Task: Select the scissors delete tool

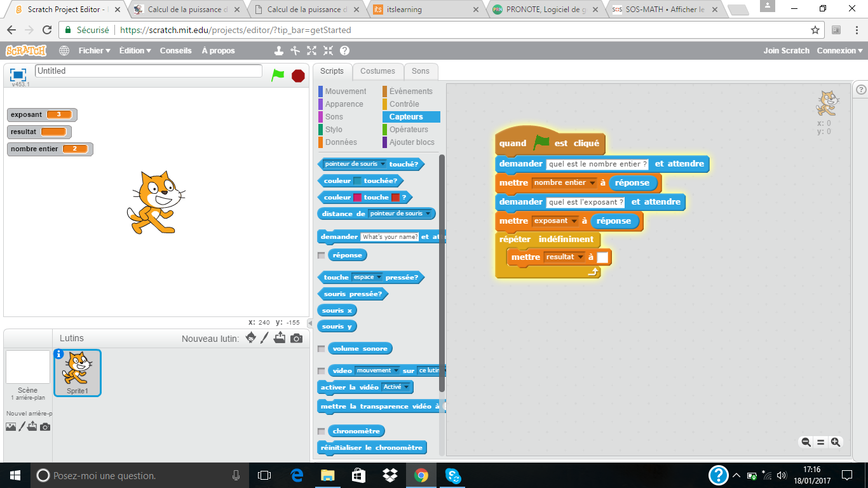Action: 295,51
